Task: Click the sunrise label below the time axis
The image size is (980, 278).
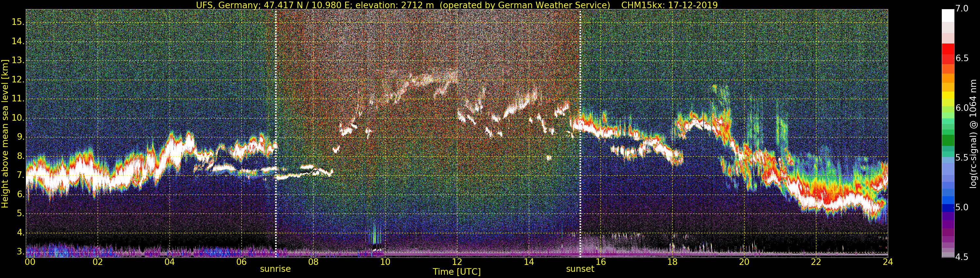Action: tap(275, 269)
